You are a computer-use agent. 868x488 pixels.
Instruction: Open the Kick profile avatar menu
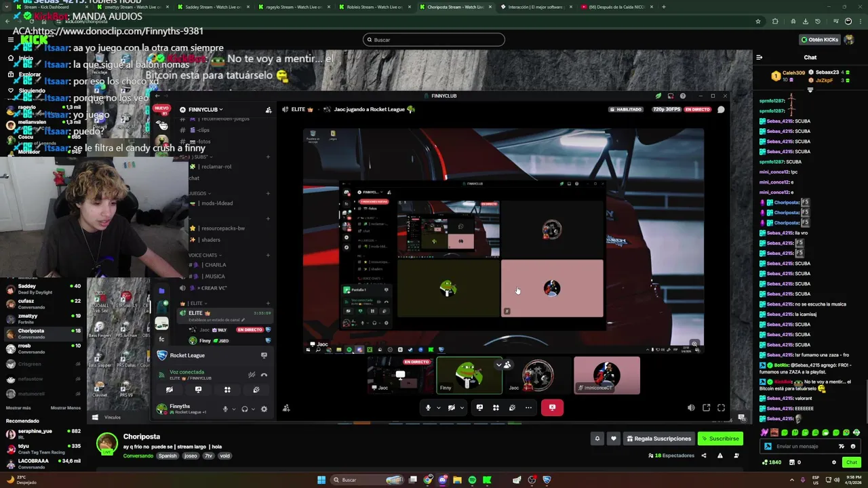849,40
